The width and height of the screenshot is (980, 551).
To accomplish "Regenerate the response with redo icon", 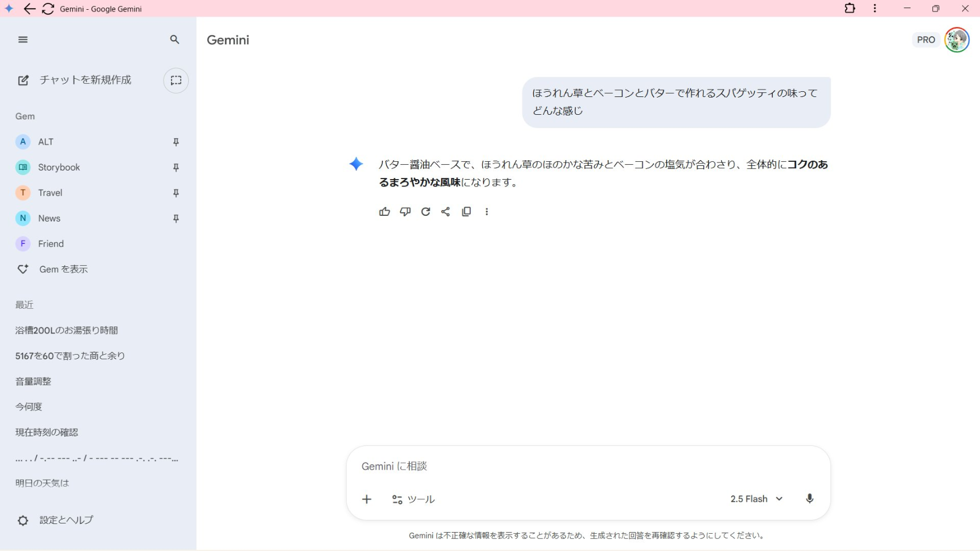I will point(425,212).
